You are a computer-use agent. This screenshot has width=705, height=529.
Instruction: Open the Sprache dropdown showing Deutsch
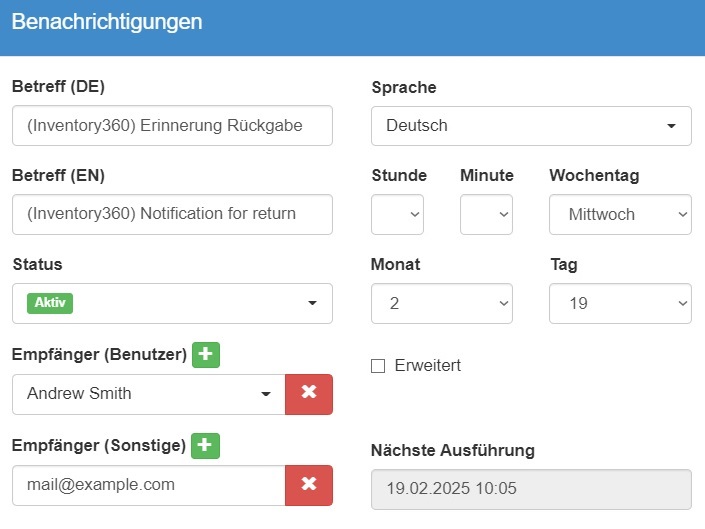click(531, 126)
